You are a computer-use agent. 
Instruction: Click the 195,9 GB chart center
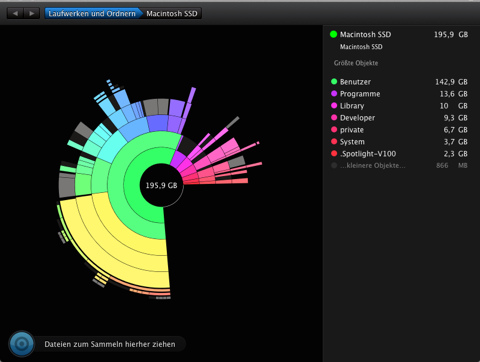pyautogui.click(x=161, y=185)
